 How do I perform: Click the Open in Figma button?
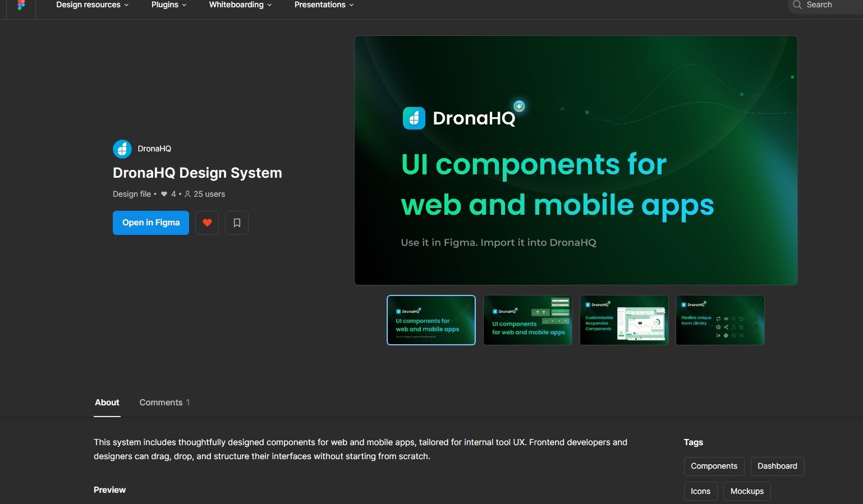coord(150,223)
